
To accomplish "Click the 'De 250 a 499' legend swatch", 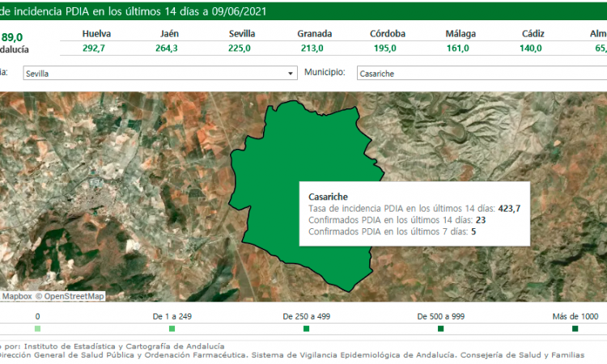I will [306, 328].
